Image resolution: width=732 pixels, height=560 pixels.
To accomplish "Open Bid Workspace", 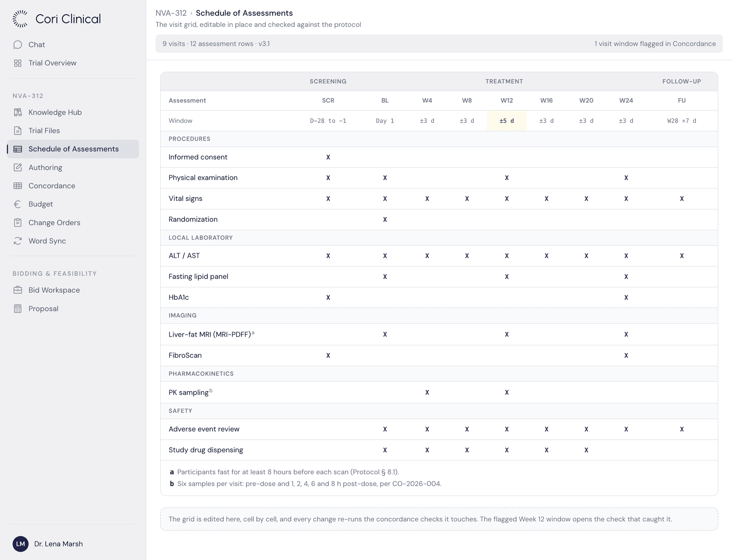I will point(73,290).
